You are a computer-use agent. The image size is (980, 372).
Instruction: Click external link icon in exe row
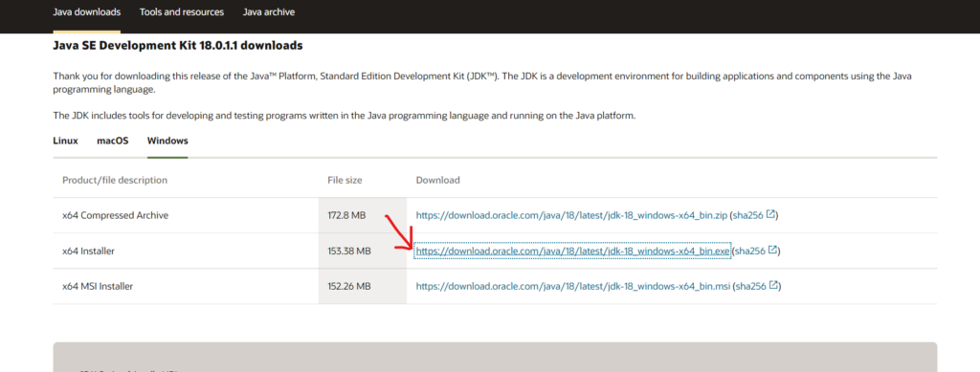click(x=772, y=251)
